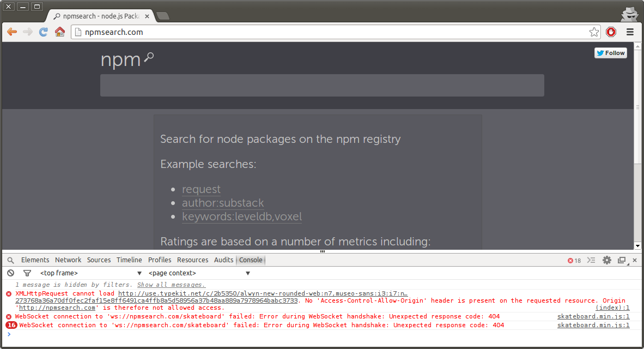Switch to the Timeline panel

point(129,260)
